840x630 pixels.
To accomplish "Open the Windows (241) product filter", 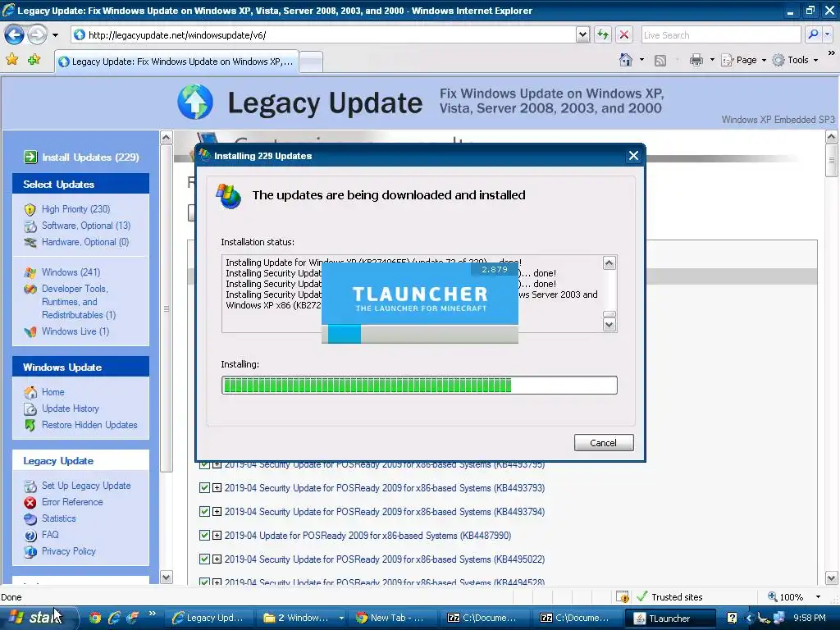I will pos(71,272).
